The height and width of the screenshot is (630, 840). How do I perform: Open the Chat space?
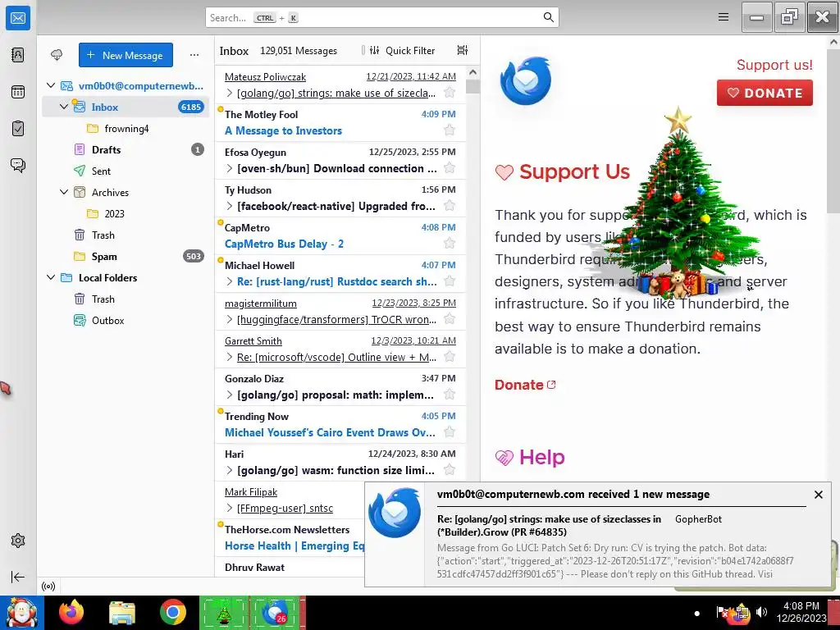18,165
